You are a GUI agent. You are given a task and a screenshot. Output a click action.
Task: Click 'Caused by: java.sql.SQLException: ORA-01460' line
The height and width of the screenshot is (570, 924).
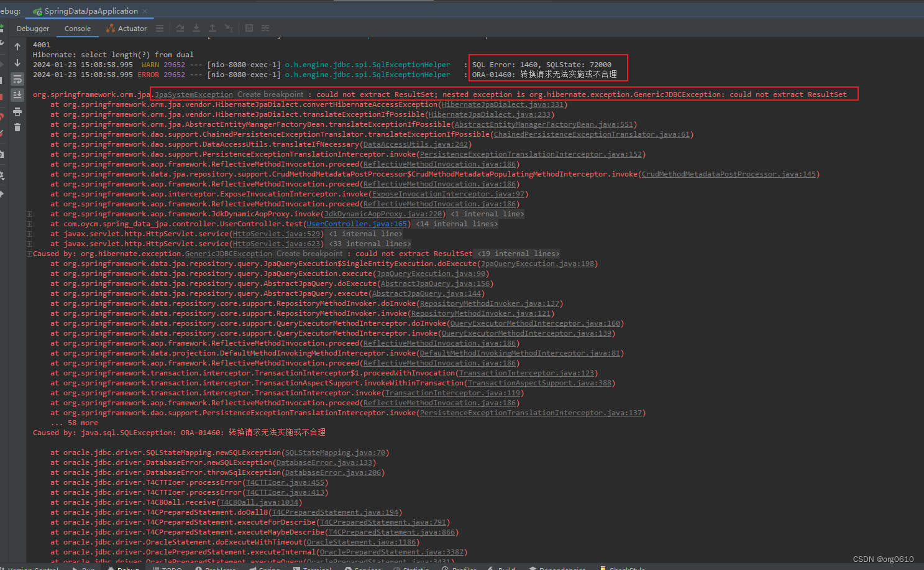click(179, 433)
